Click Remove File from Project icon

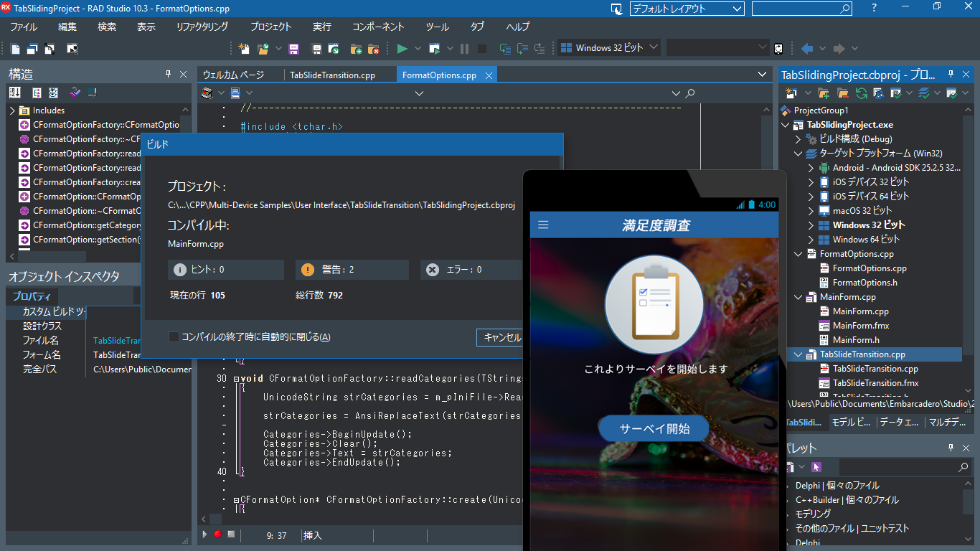pyautogui.click(x=373, y=49)
